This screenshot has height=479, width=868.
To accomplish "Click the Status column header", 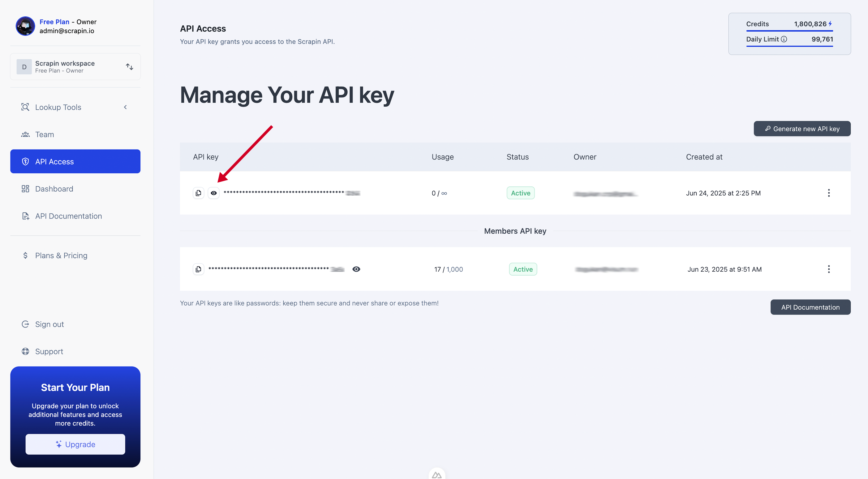I will (518, 157).
